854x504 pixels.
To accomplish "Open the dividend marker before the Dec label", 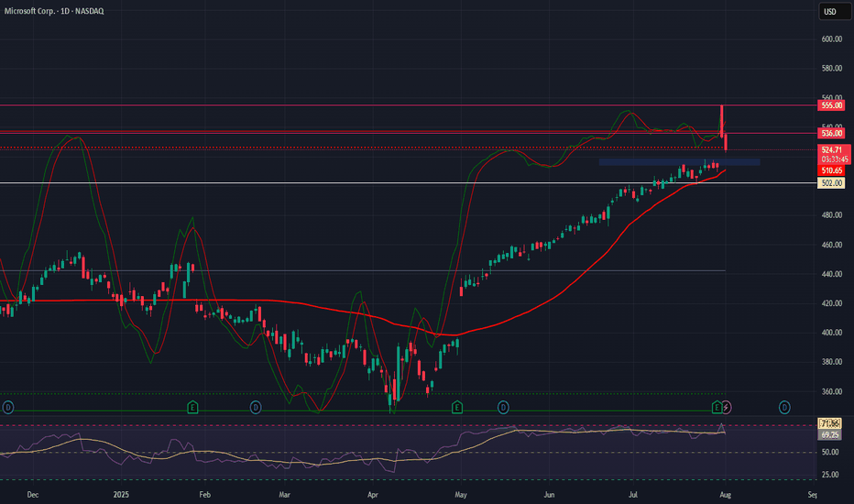I will [x=7, y=407].
